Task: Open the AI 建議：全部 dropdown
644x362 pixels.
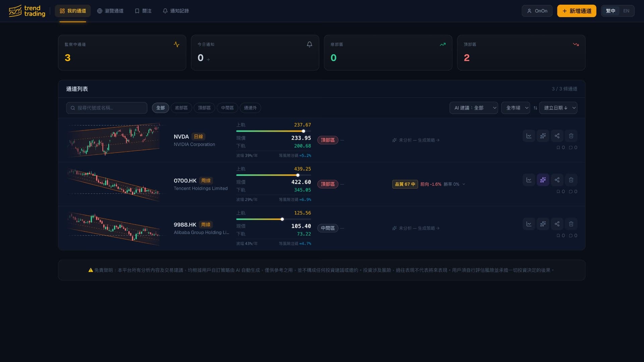Action: point(474,108)
